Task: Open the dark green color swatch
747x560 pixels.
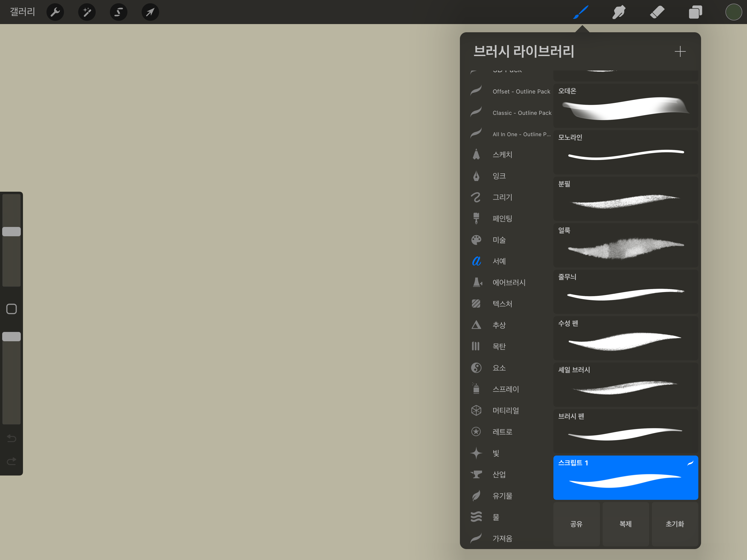Action: (733, 12)
